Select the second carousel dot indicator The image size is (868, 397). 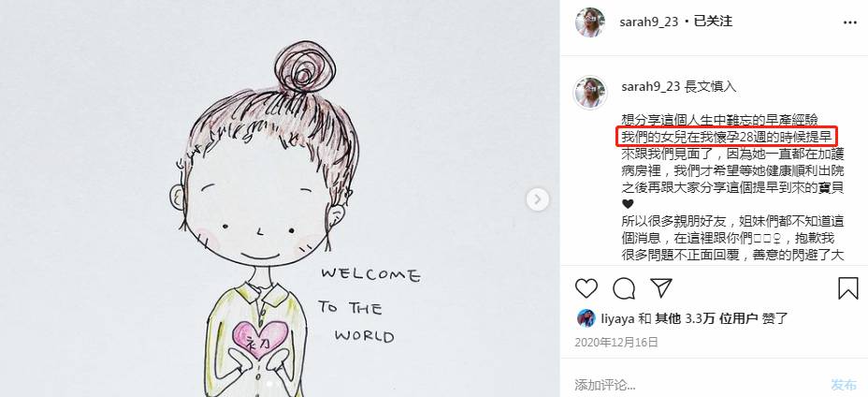[279, 383]
